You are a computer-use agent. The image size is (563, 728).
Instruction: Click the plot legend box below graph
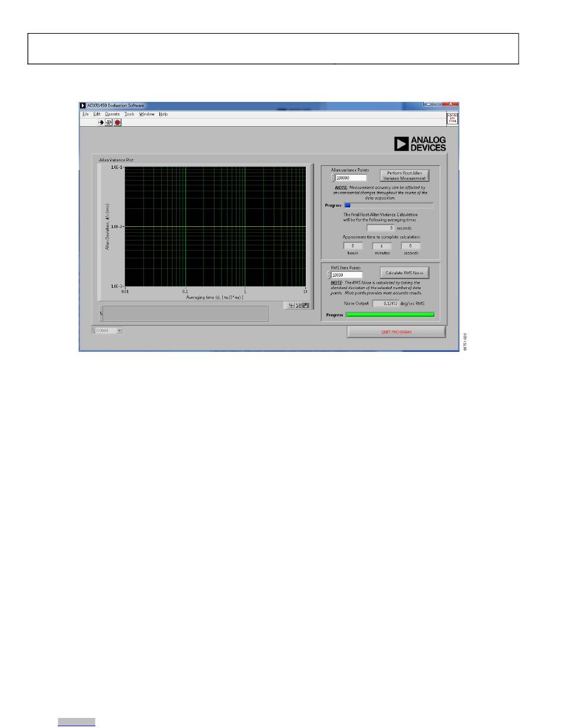184,313
